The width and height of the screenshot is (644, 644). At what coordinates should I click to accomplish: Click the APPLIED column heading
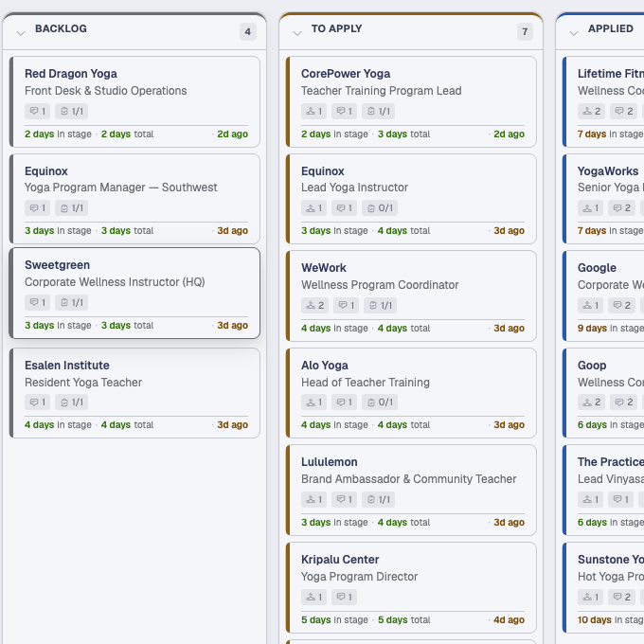(610, 28)
